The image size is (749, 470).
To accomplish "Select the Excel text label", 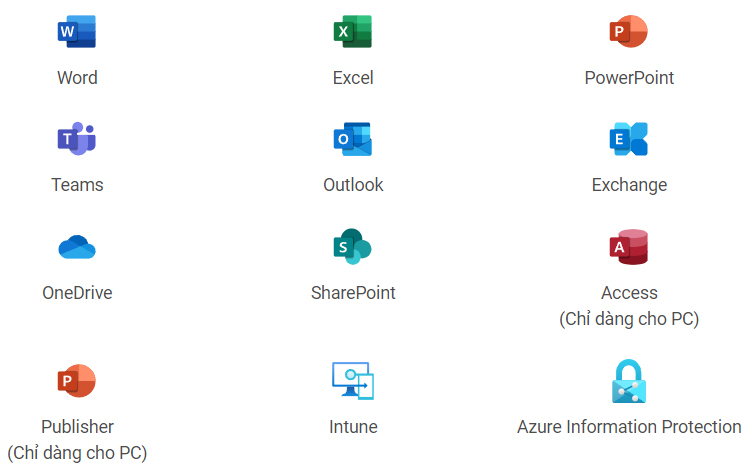I will tap(353, 78).
